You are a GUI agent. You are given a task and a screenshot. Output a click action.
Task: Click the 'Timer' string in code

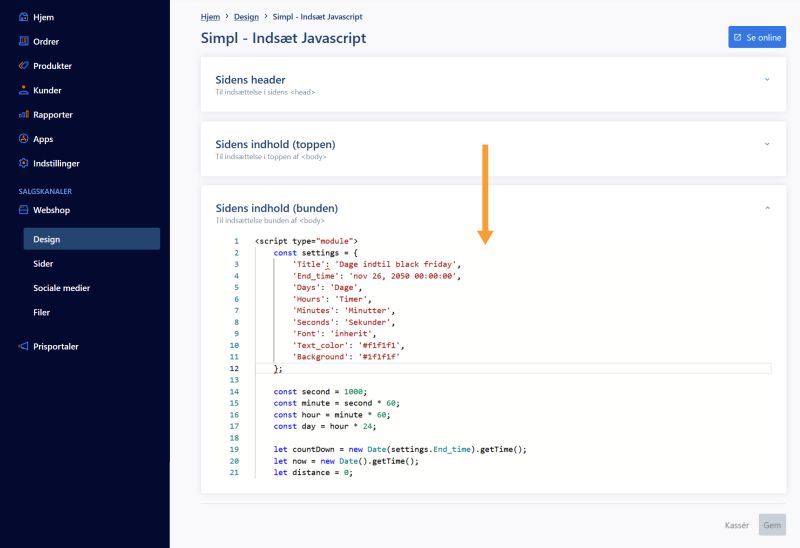(x=351, y=299)
